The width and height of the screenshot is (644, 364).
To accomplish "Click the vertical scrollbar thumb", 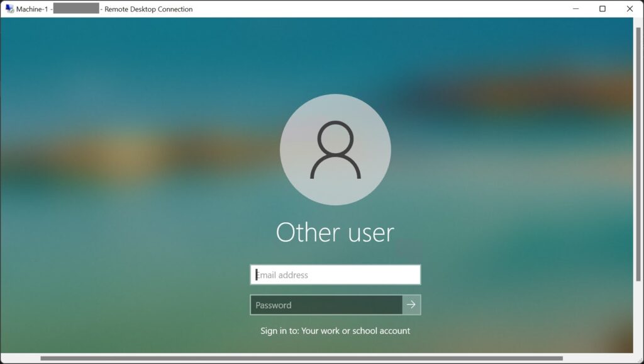I will coord(638,151).
